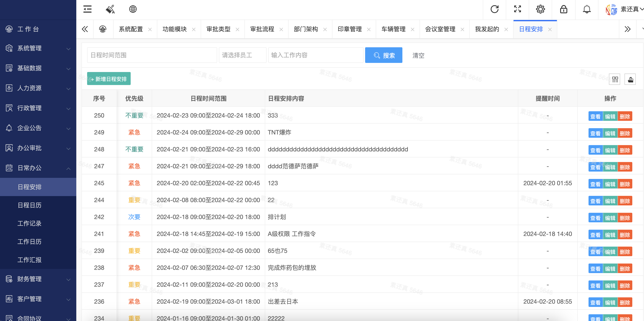Select 日程安排 in sidebar submenu
Screen dimensions: 644x321
point(38,187)
